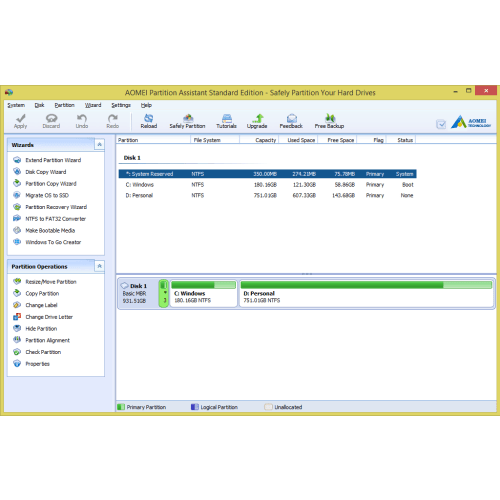
Task: Start Migrate OS to SSD
Action: 47,195
